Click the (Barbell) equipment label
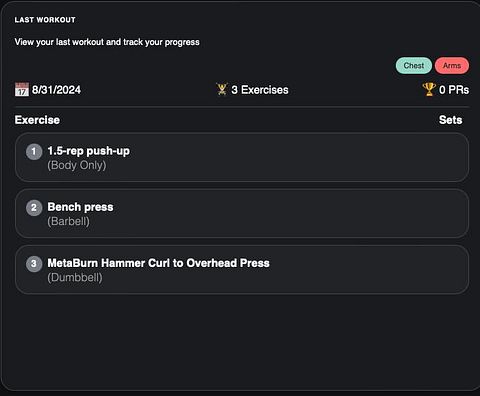Image resolution: width=480 pixels, height=396 pixels. pos(68,221)
